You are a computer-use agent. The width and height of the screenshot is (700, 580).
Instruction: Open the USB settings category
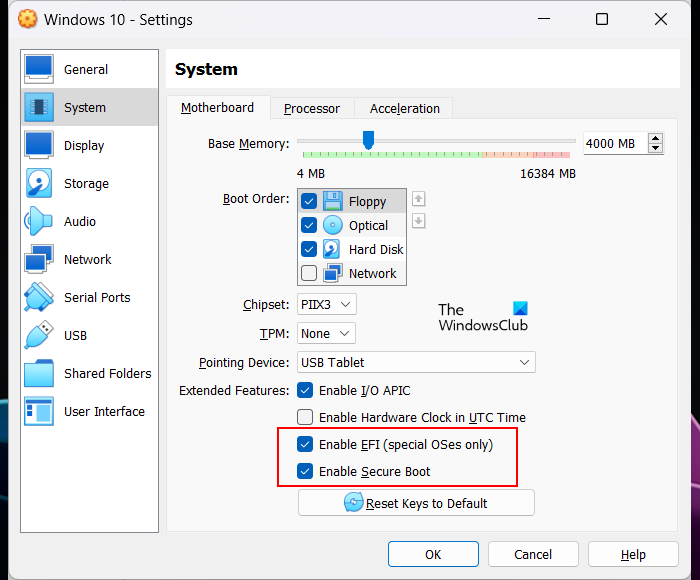[x=90, y=335]
